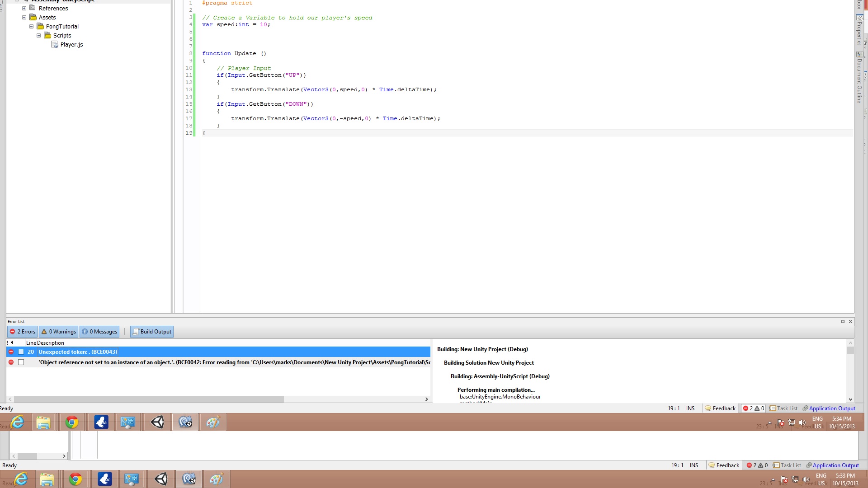Viewport: 868px width, 488px height.
Task: Open Application Output pad above 5:33 PM taskbar
Action: click(x=832, y=465)
